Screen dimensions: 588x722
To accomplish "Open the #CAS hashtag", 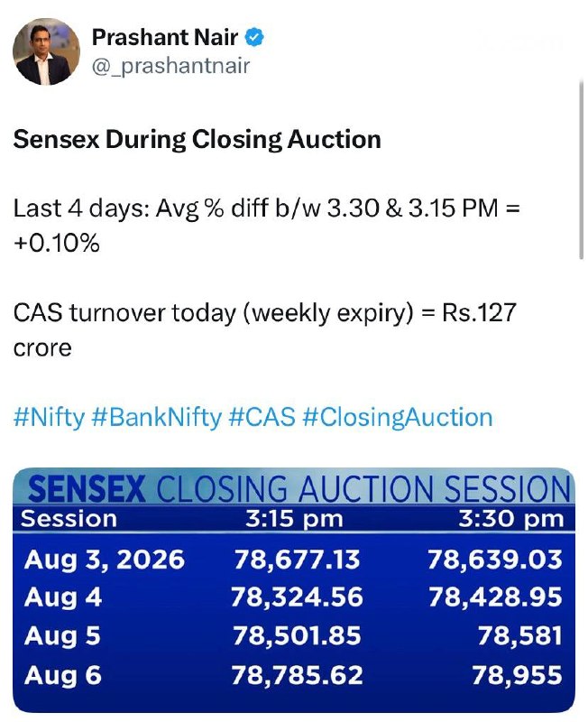I will click(x=262, y=418).
